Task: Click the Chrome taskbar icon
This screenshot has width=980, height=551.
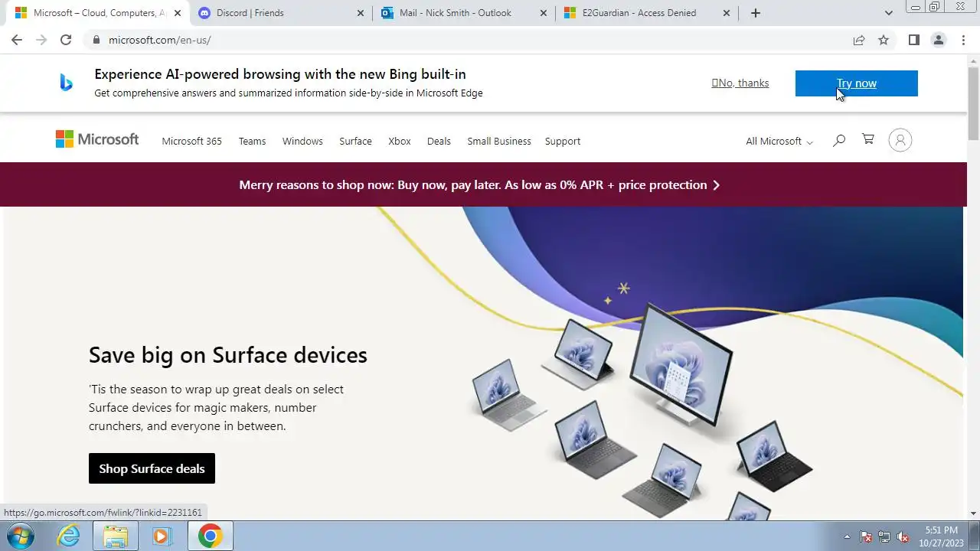Action: pyautogui.click(x=211, y=536)
